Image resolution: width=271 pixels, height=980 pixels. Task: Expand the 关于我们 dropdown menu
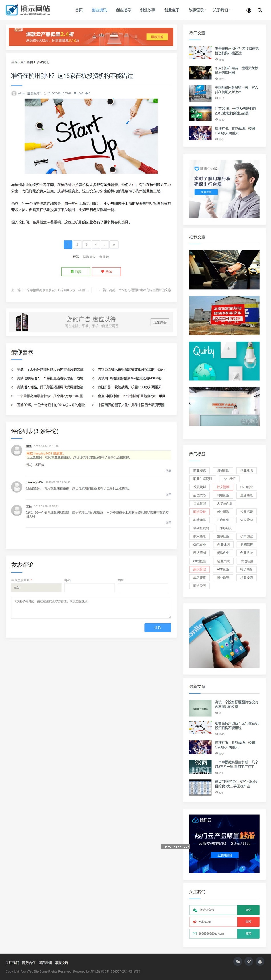(222, 10)
